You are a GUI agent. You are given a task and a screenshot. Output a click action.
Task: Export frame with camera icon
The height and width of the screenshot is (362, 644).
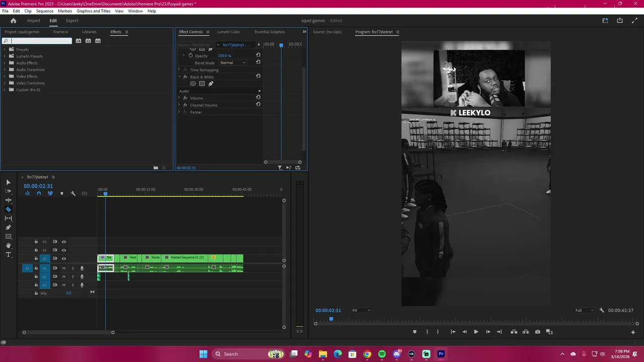538,332
